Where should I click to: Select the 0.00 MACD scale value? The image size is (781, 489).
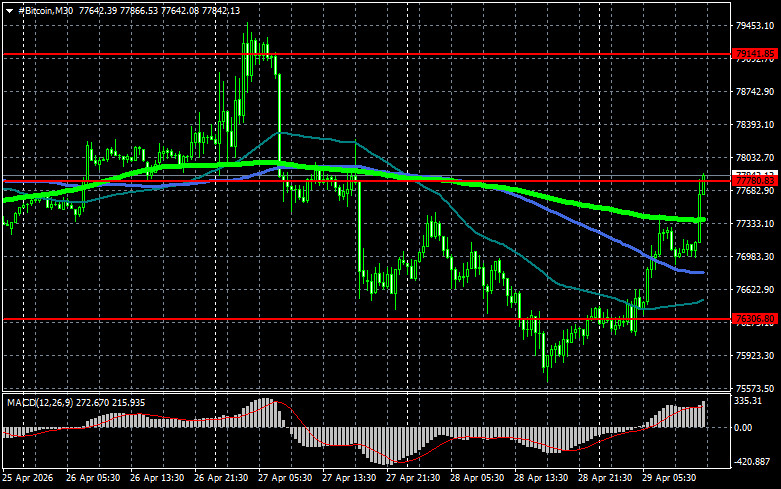(743, 427)
